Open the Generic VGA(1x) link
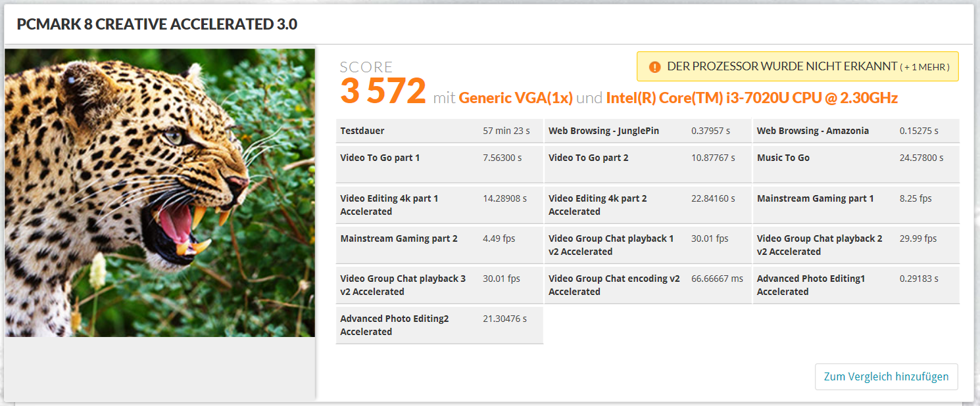The image size is (980, 406). (x=516, y=99)
